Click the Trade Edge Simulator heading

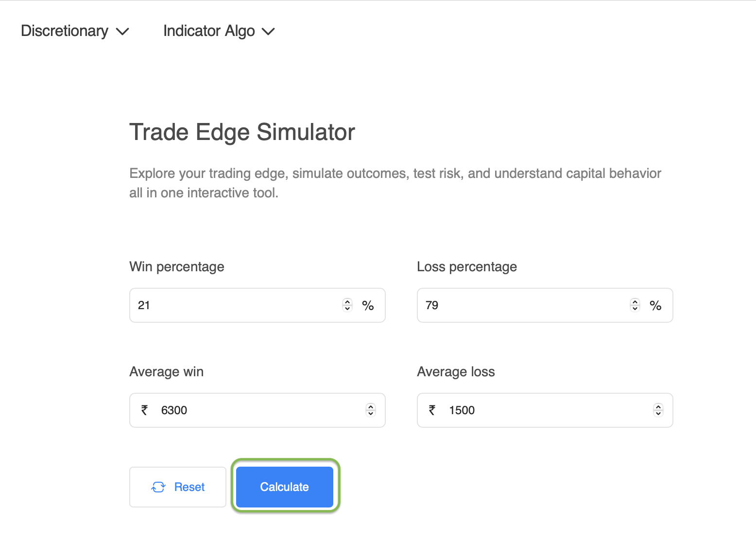[x=242, y=131]
